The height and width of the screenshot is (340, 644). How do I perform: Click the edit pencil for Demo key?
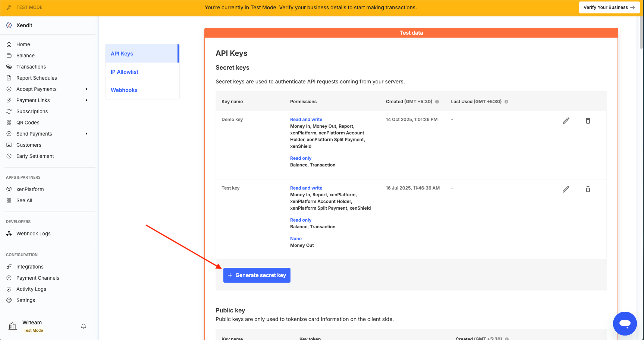click(x=566, y=121)
